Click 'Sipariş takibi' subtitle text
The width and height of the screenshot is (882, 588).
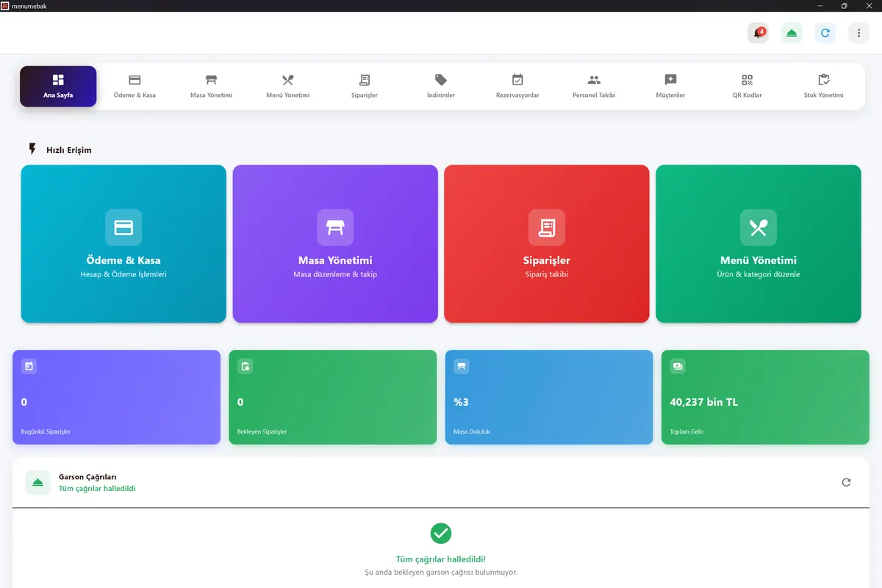tap(547, 274)
